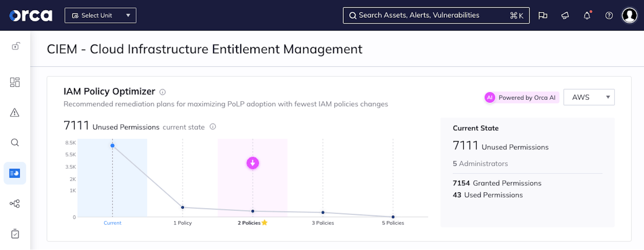The image size is (644, 250).
Task: Click 5 Administrators in Current State
Action: point(480,164)
